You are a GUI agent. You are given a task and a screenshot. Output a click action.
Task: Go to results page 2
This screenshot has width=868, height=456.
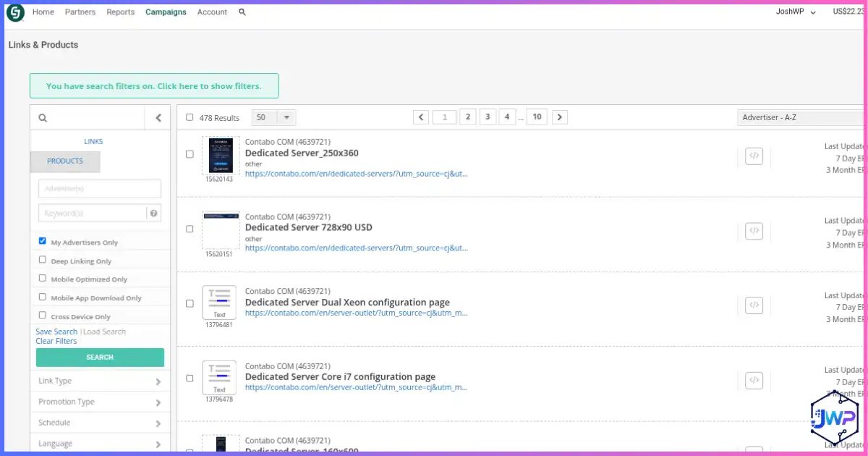coord(467,117)
